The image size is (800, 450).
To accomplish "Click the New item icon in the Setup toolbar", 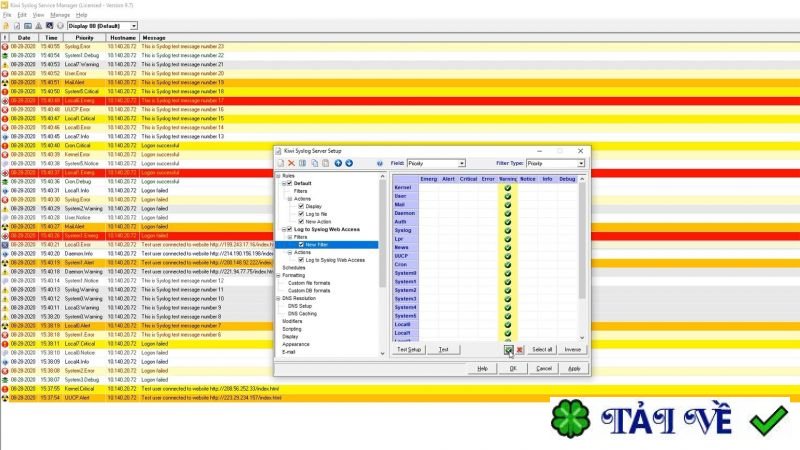I will click(281, 163).
